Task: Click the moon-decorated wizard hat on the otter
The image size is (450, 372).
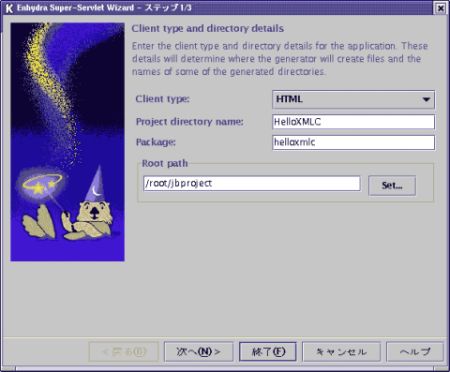Action: (95, 185)
